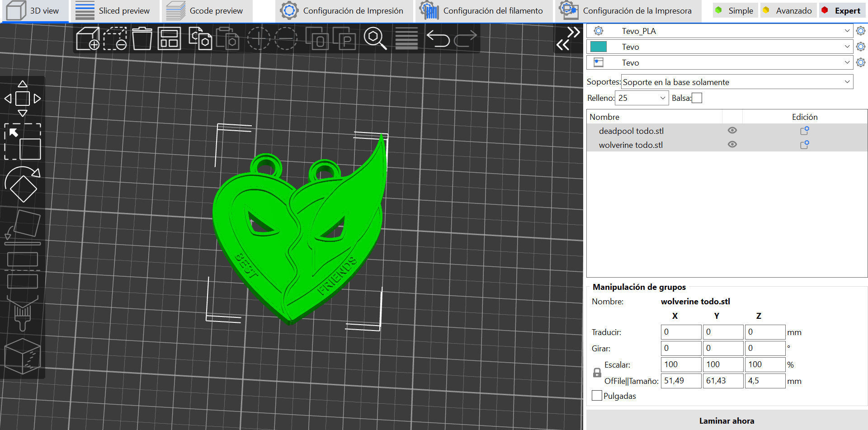Click the Split to parts icon

point(344,38)
